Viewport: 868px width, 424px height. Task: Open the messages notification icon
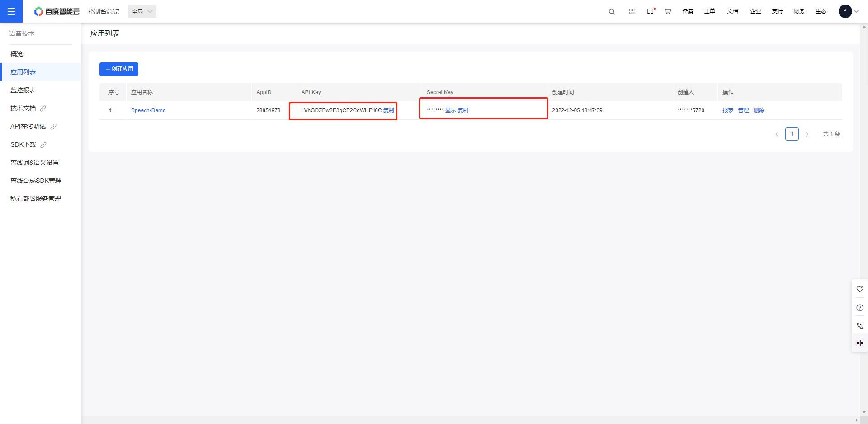click(651, 11)
